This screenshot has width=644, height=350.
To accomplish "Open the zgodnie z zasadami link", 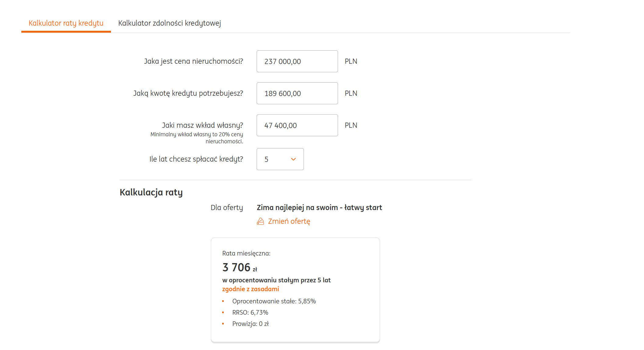I will [251, 289].
